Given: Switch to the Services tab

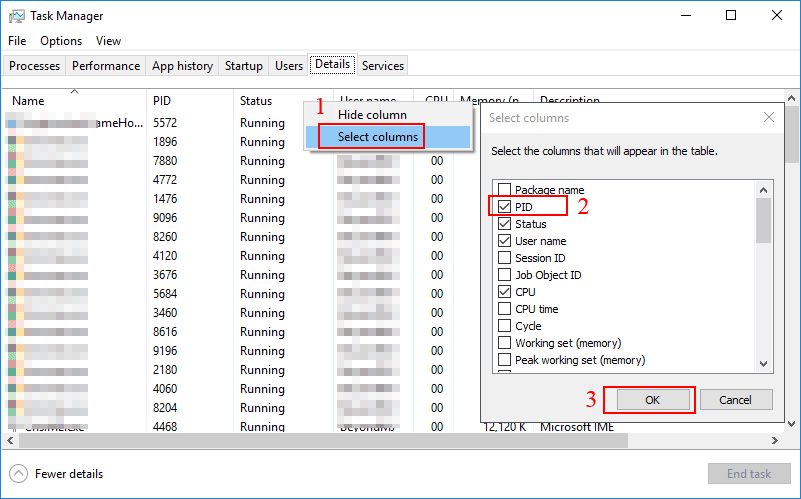Looking at the screenshot, I should tap(383, 66).
